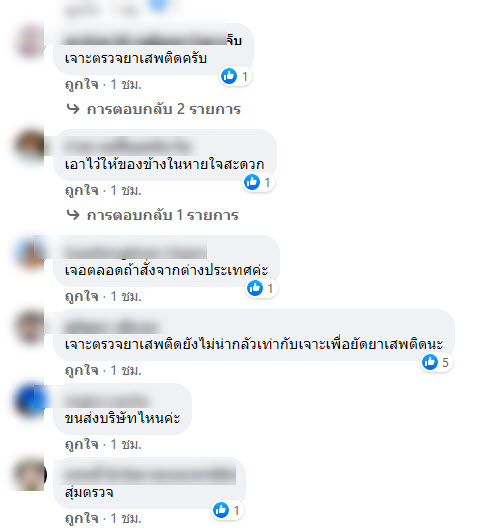Like the ขนส่งบริษัทไหนค่ะ comment via ถูกใจ
This screenshot has height=530, width=489.
pos(81,444)
